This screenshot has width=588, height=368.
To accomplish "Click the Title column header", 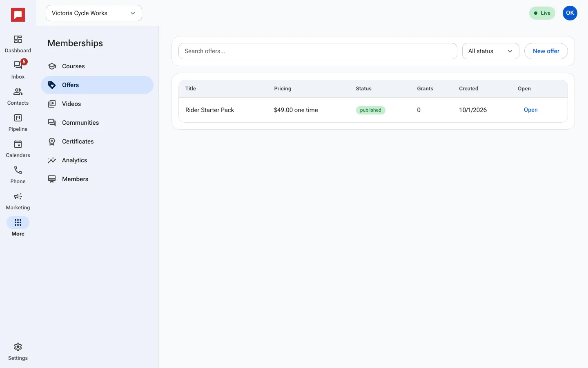I will (x=191, y=89).
